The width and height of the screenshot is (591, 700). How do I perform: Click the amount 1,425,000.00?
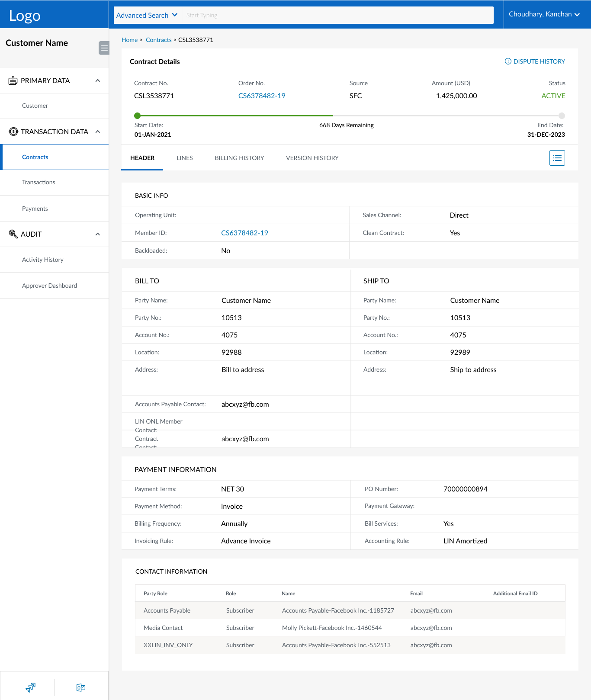coord(456,96)
